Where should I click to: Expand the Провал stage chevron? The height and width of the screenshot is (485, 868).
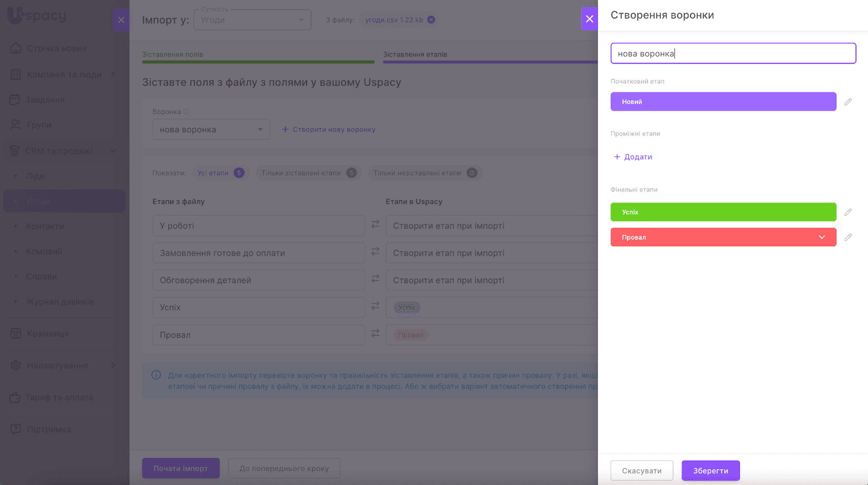coord(822,237)
